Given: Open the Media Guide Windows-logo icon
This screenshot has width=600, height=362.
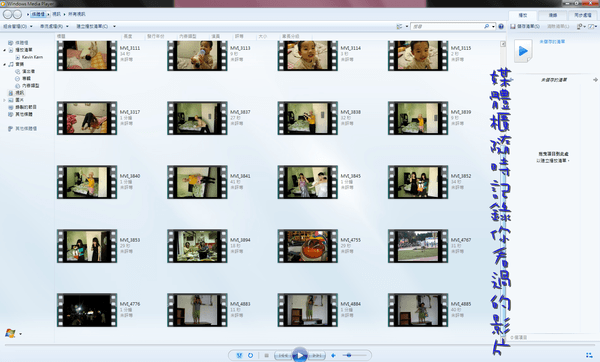Looking at the screenshot, I should point(10,333).
